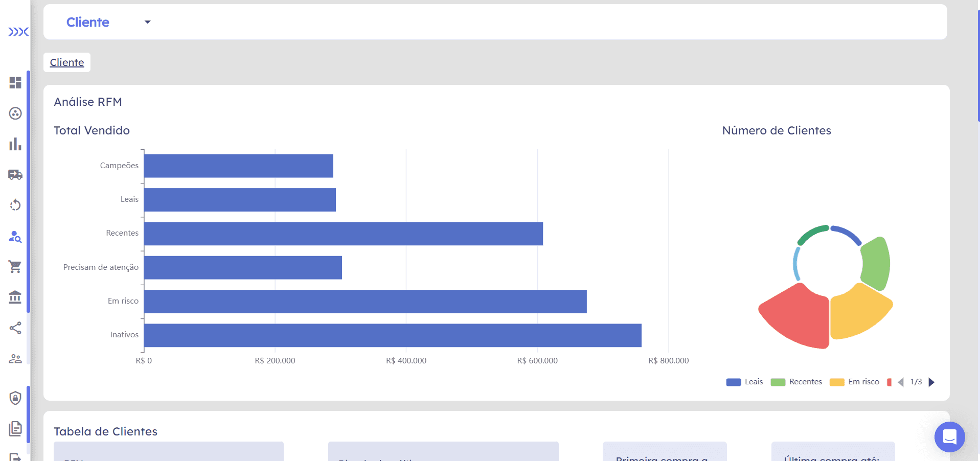980x461 pixels.
Task: Click the Tabela de Clientes heading
Action: point(106,431)
